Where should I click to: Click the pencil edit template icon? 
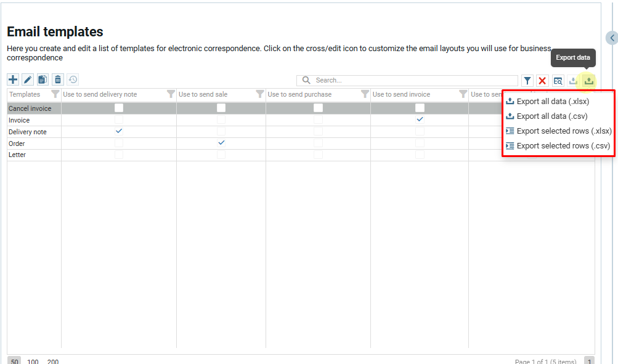click(28, 79)
